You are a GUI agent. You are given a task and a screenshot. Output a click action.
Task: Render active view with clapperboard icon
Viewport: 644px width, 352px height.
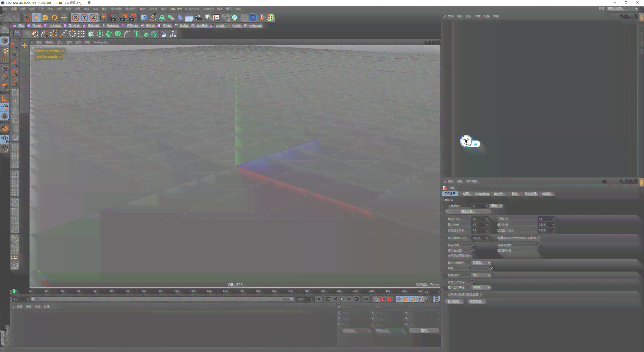click(114, 18)
